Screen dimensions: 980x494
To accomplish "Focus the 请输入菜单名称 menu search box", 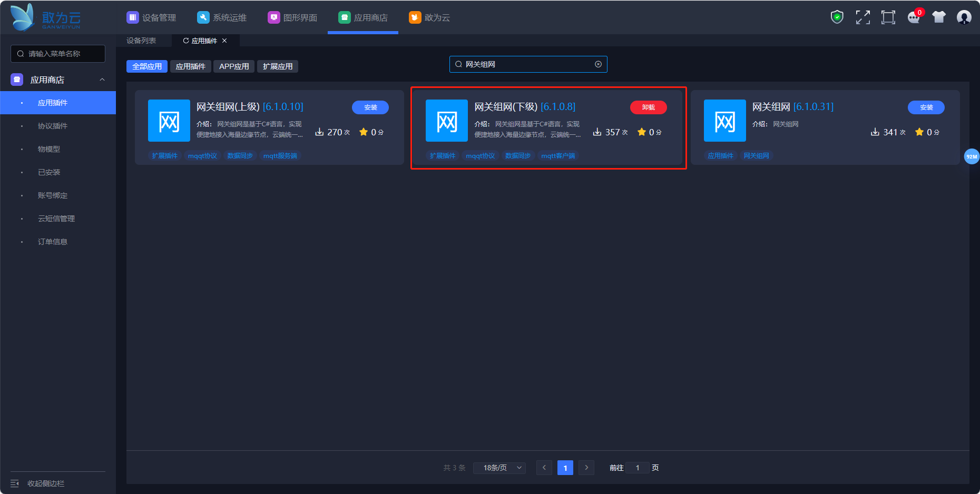I will coord(58,54).
